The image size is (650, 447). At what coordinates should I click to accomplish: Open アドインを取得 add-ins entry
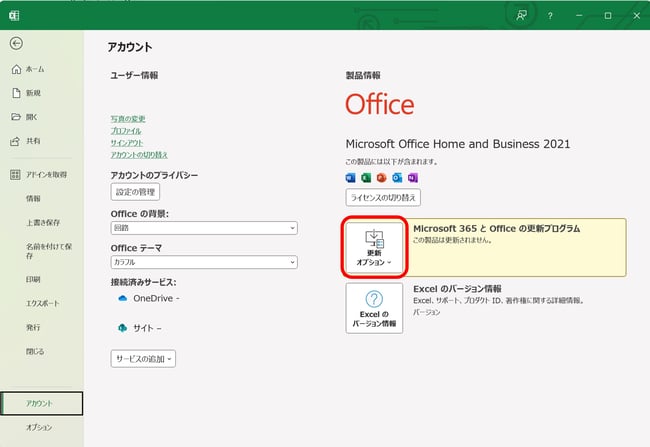(x=39, y=175)
